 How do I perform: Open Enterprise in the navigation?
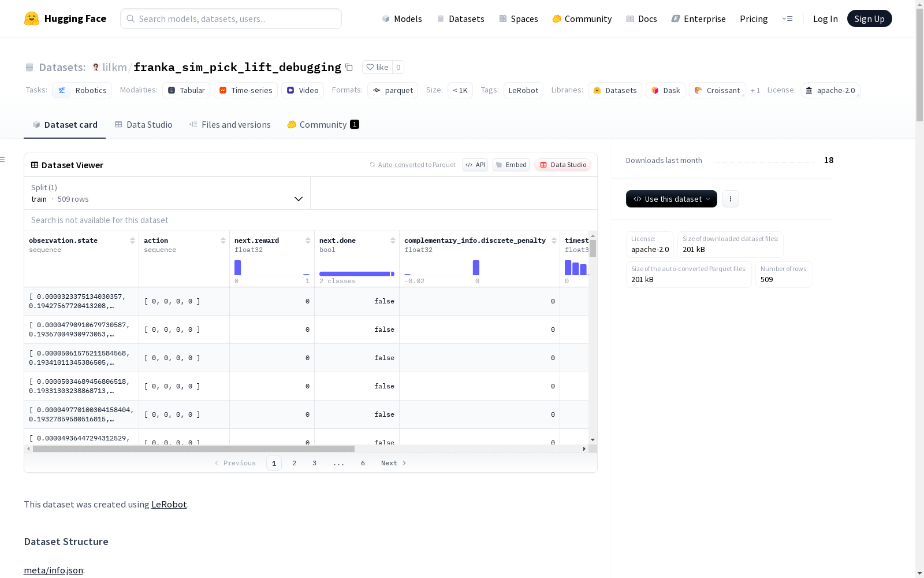tap(698, 18)
